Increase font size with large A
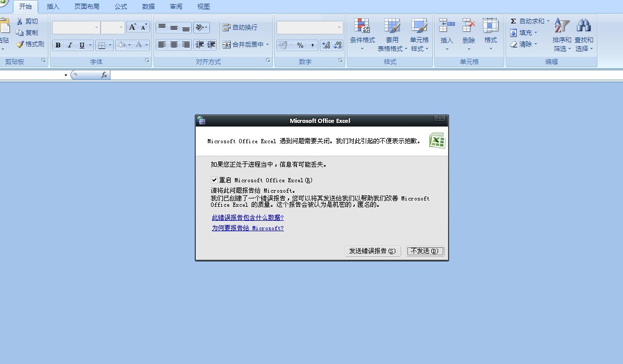 point(132,27)
